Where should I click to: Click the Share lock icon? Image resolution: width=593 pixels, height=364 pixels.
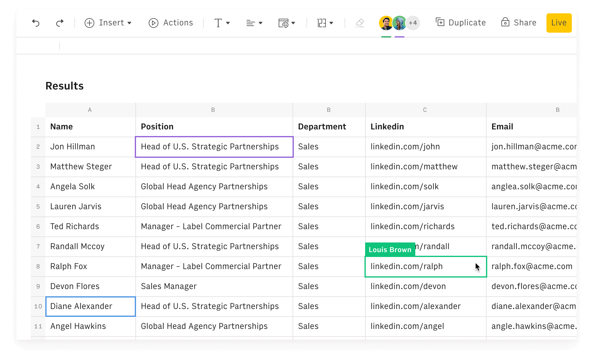pos(505,22)
